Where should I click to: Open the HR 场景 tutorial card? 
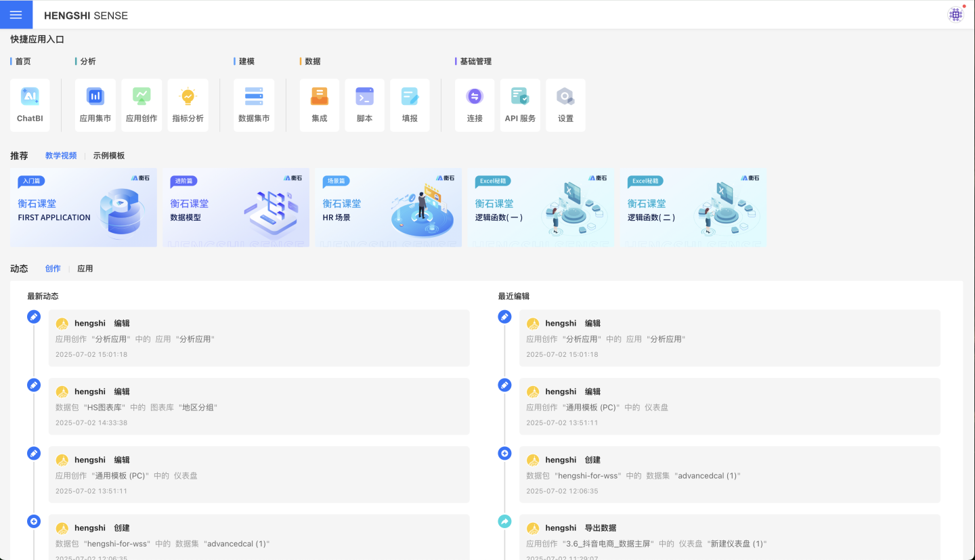[x=388, y=207]
